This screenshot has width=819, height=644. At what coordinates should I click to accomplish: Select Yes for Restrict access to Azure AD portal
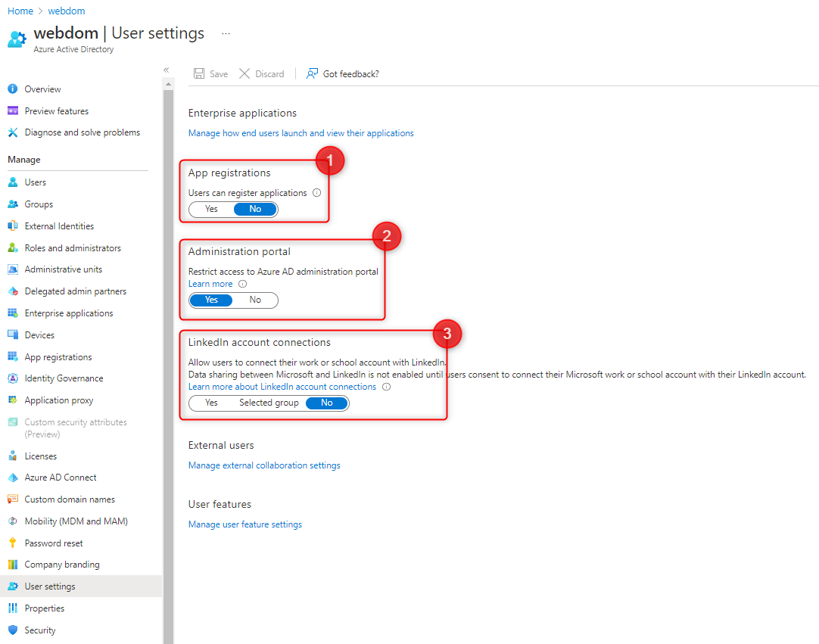pyautogui.click(x=211, y=300)
